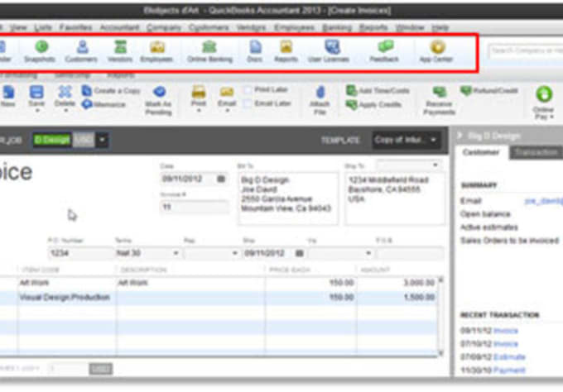Open the 11/30/10 Payment link
This screenshot has height=392, width=563.
(509, 370)
